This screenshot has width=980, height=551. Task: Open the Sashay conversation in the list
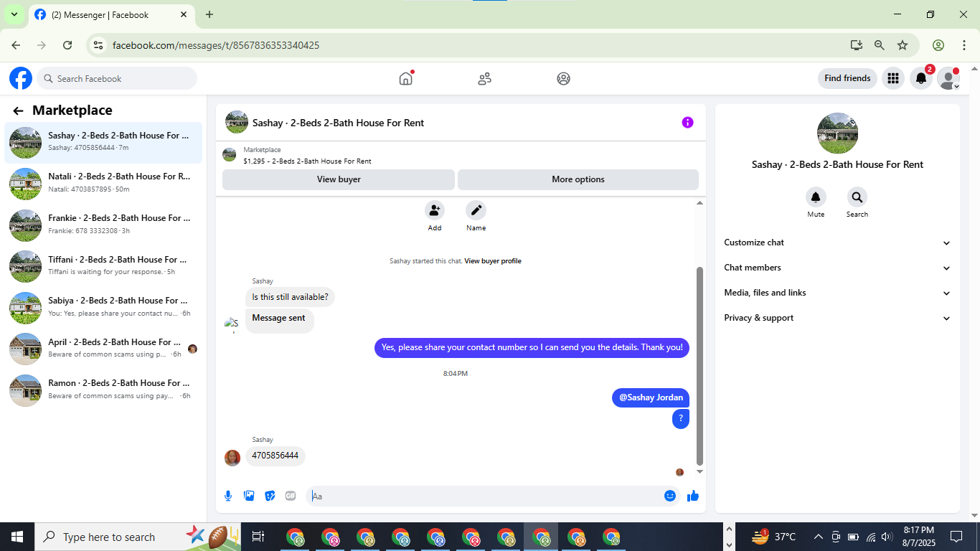[103, 142]
